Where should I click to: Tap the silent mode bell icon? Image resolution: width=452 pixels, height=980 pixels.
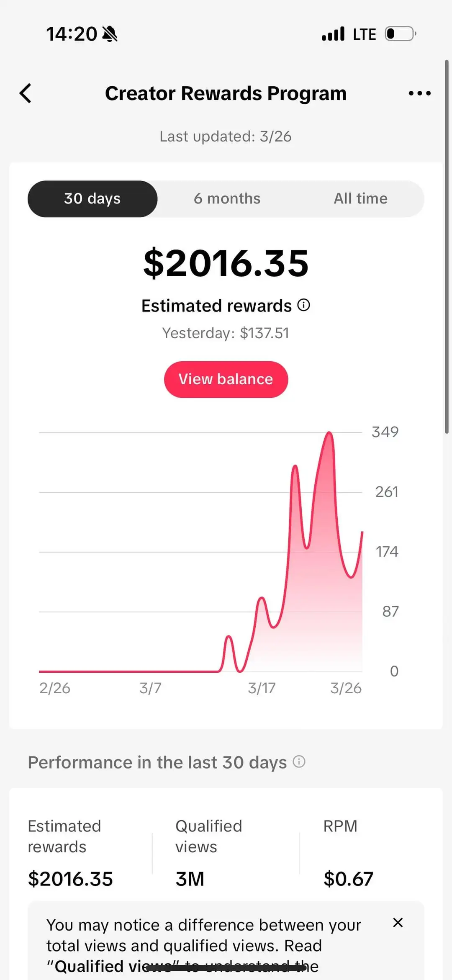(110, 34)
